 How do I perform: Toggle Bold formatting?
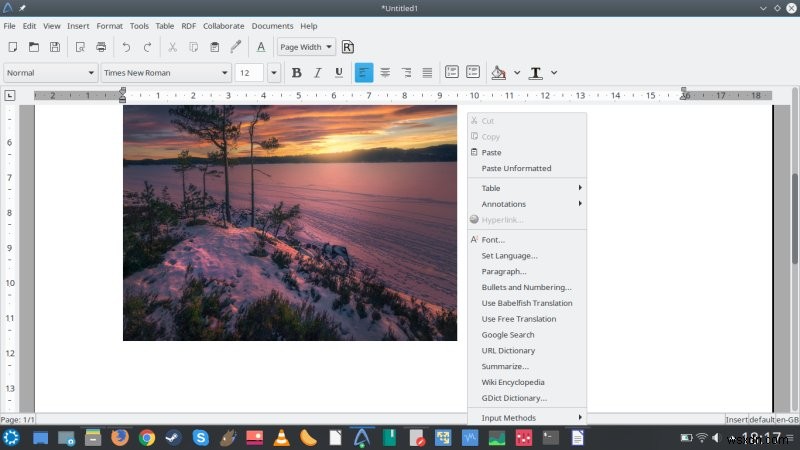pyautogui.click(x=296, y=73)
